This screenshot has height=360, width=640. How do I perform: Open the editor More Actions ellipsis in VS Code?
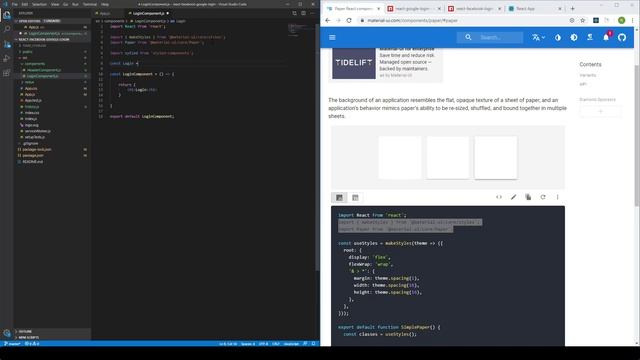pyautogui.click(x=312, y=13)
